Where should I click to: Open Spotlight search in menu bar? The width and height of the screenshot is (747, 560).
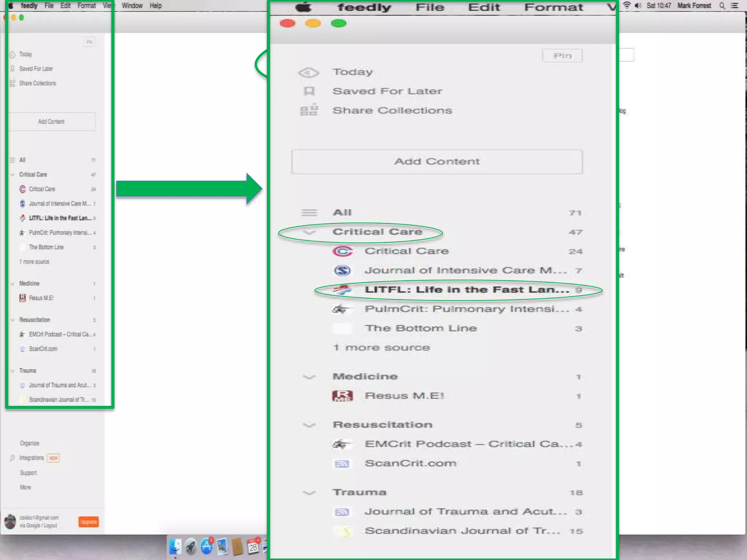click(x=722, y=6)
